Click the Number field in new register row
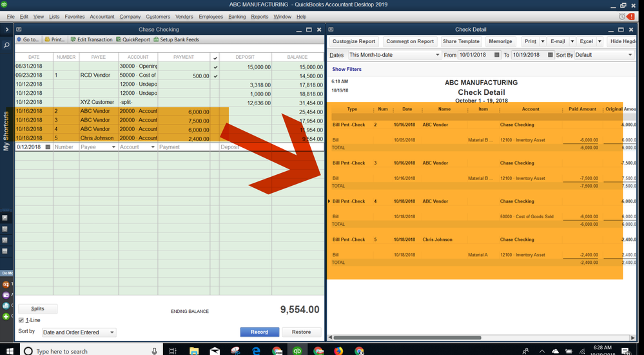The width and height of the screenshot is (644, 355). coord(66,147)
